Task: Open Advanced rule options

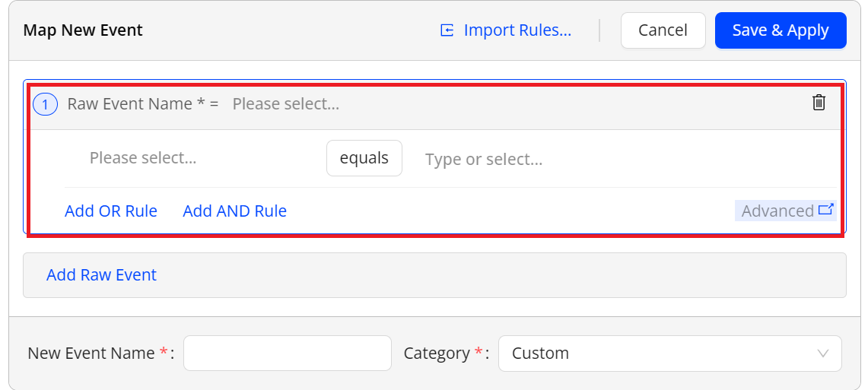Action: click(777, 211)
